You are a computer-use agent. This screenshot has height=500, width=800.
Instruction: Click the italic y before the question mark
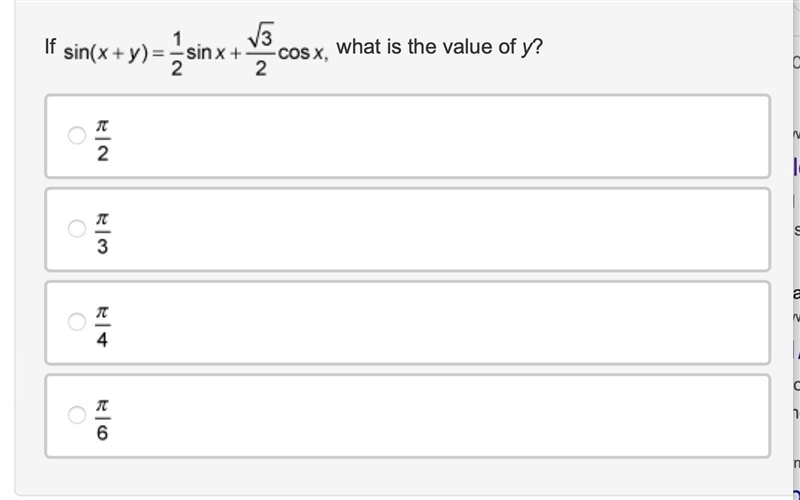pyautogui.click(x=526, y=48)
